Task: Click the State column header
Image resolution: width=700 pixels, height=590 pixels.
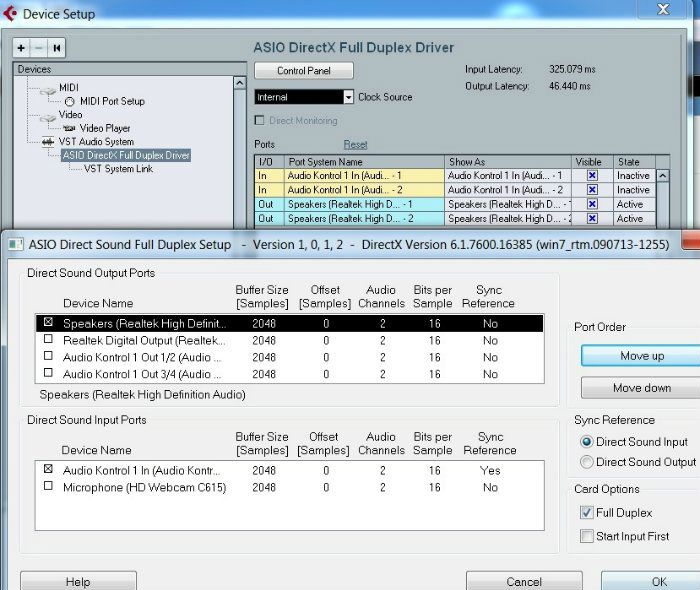Action: click(634, 162)
